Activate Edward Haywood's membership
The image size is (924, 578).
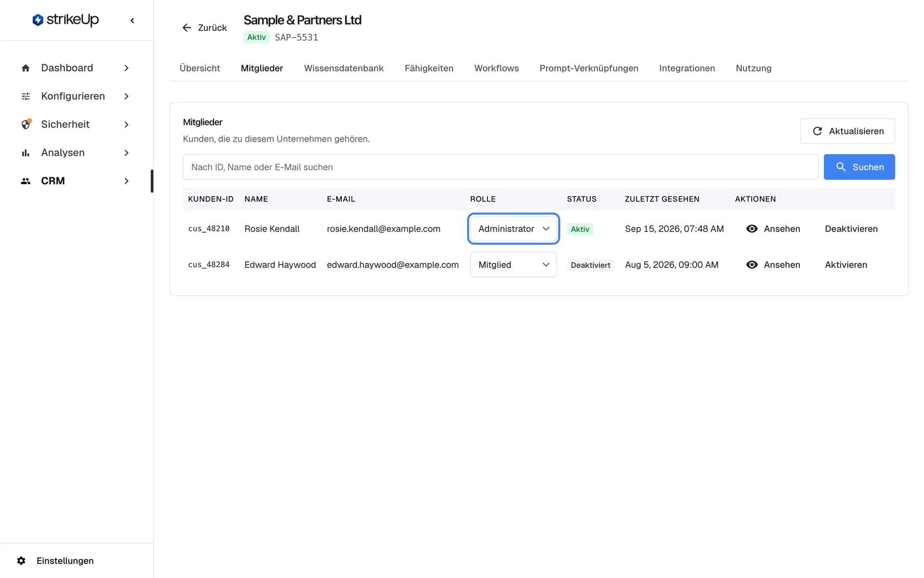(846, 265)
